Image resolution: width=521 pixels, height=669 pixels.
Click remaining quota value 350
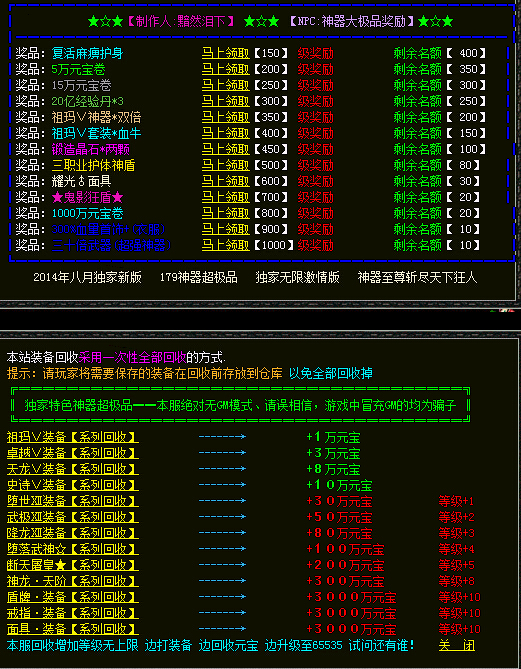[469, 70]
